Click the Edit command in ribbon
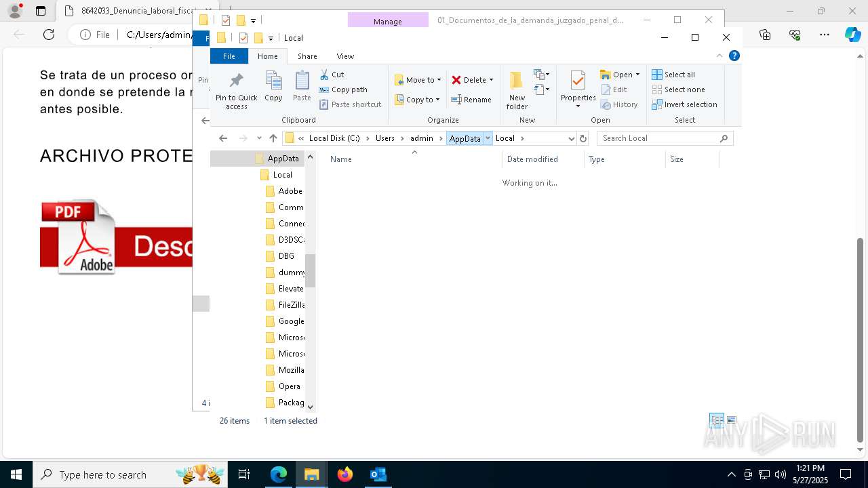Screen dimensions: 868x488 614,89
